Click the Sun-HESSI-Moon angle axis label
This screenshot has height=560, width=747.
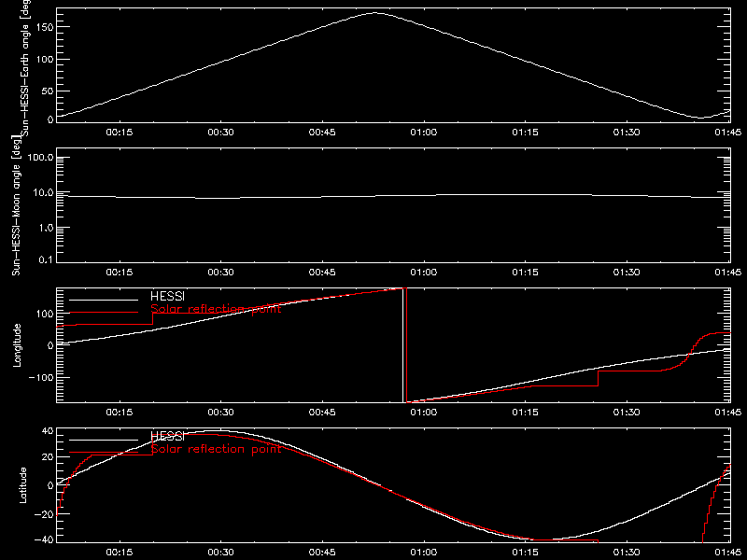click(x=16, y=205)
